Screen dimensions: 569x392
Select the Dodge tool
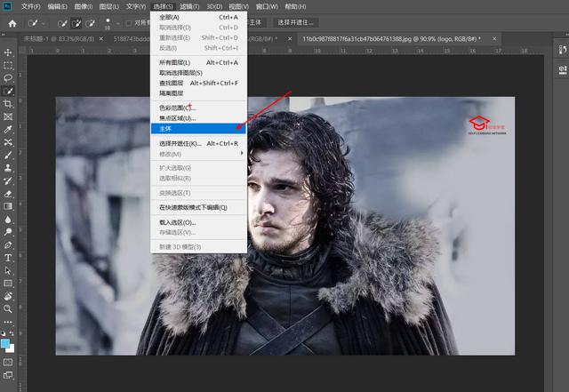click(8, 232)
